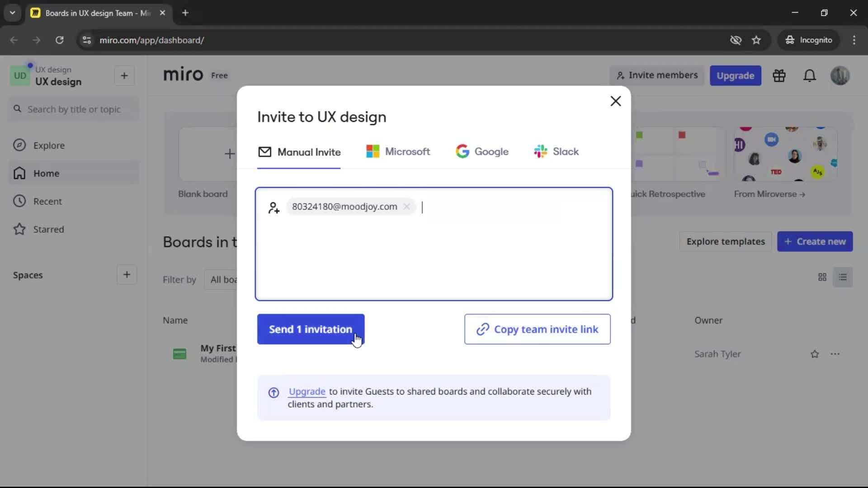Send 1 invitation

point(311,329)
